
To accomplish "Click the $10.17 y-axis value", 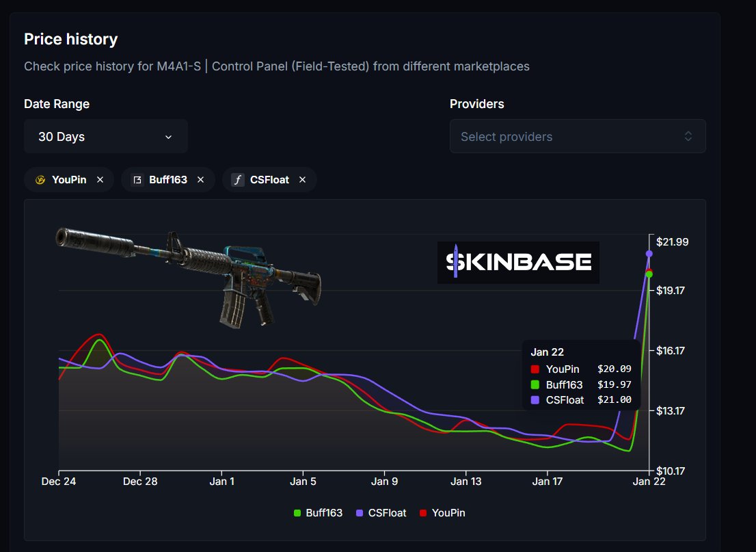I will [x=670, y=471].
